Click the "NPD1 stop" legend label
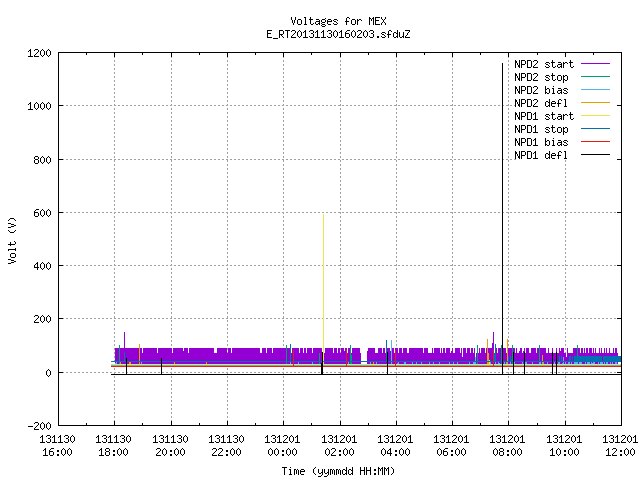The width and height of the screenshot is (640, 480). coord(541,129)
